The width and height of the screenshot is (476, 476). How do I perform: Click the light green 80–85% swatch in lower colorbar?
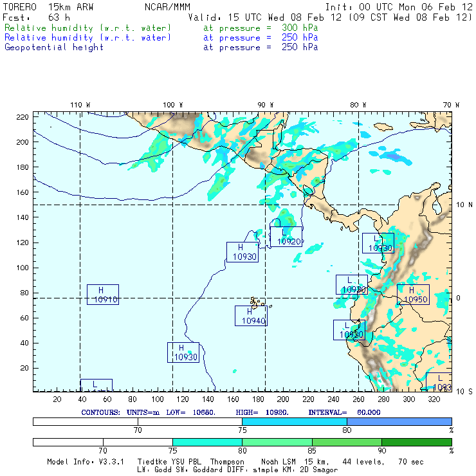277,442
